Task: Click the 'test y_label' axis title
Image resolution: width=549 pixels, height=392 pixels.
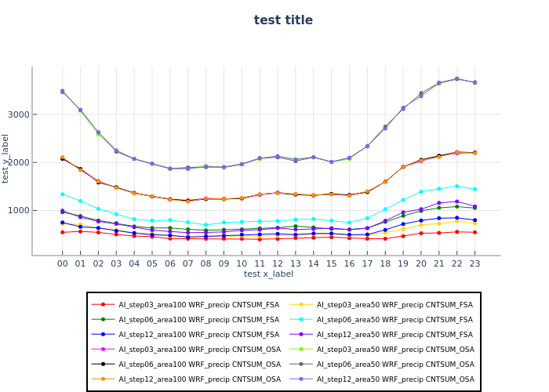Action: (x=6, y=158)
